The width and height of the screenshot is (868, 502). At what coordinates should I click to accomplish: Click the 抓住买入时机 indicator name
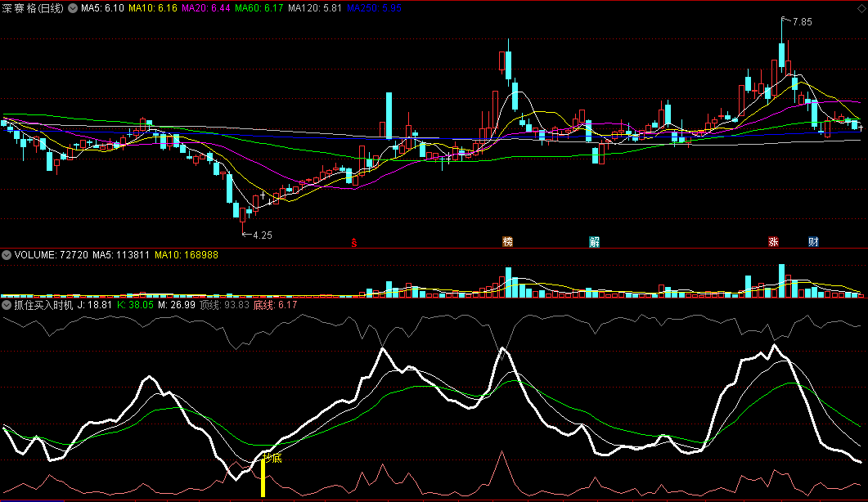tap(43, 305)
